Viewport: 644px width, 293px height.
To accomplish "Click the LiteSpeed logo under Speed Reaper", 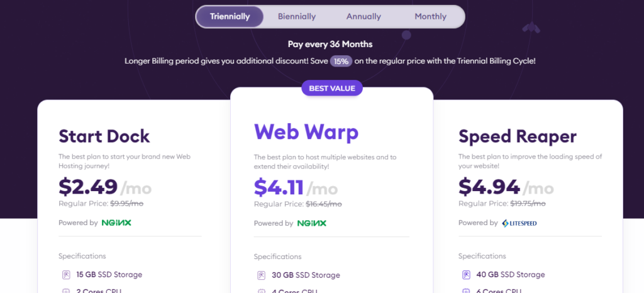I will [519, 223].
